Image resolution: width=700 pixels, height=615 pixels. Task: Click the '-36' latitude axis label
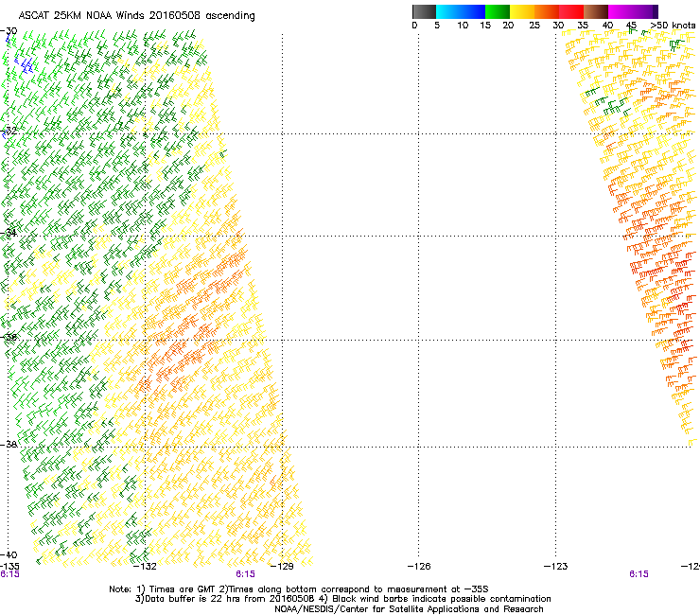click(x=9, y=337)
